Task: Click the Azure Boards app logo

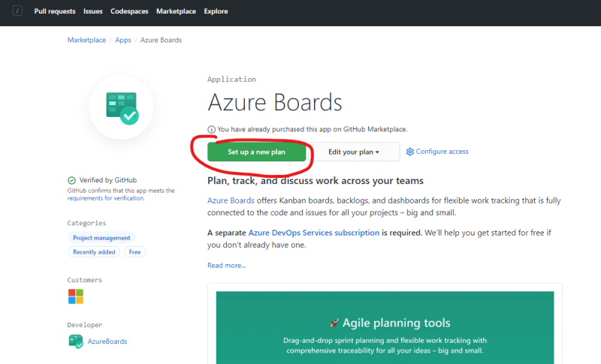Action: (x=122, y=108)
